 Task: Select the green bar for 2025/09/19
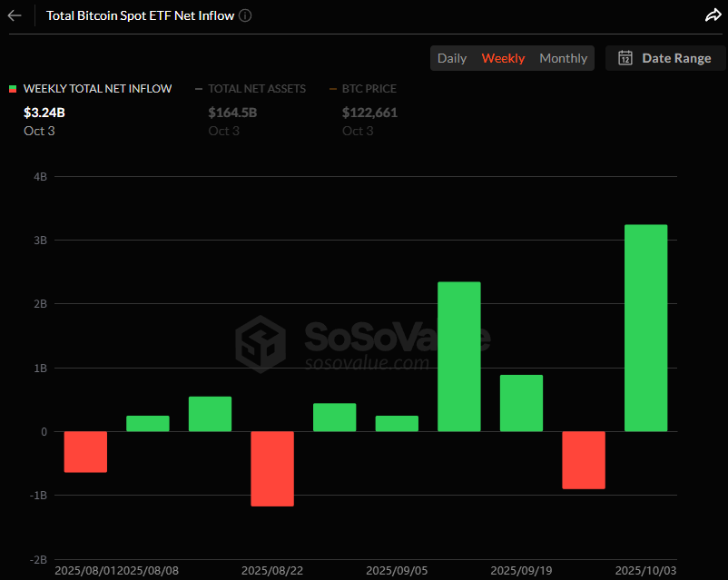coord(521,403)
